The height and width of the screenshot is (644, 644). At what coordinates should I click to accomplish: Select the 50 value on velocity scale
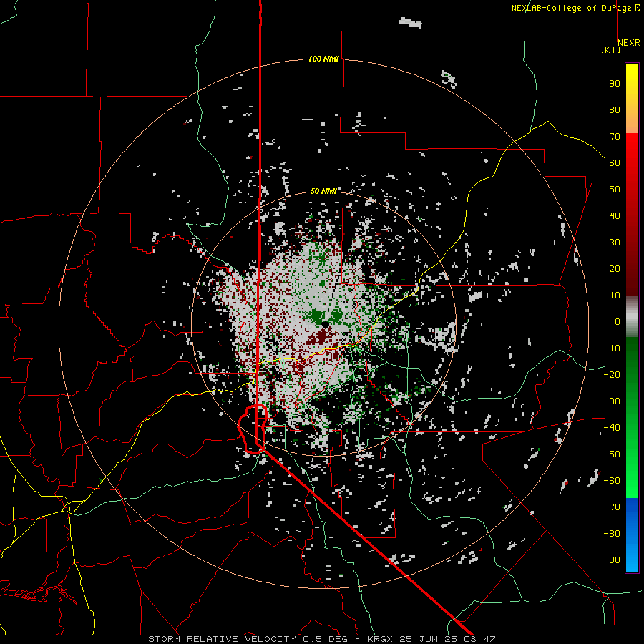tap(615, 190)
